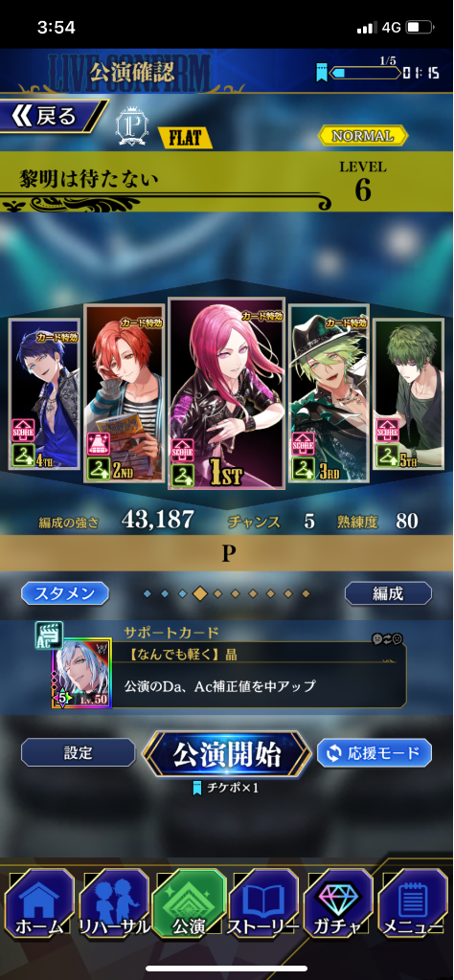Open the 設定 settings button
Image resolution: width=454 pixels, height=980 pixels.
(79, 752)
